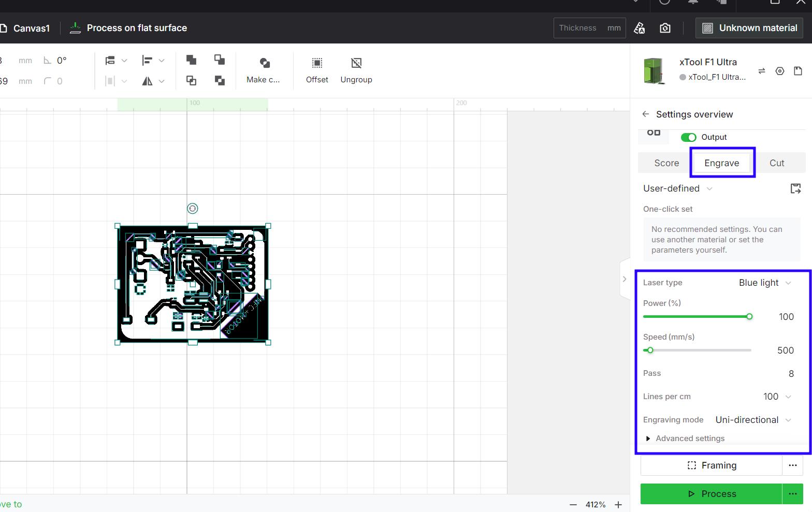
Task: Collapse the right settings panel arrow
Action: (625, 279)
